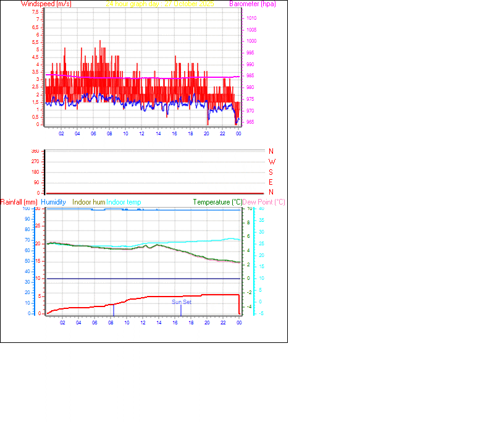Select the Barometer (hpa) legend label
Screen dimensions: 504x422
[x=253, y=4]
